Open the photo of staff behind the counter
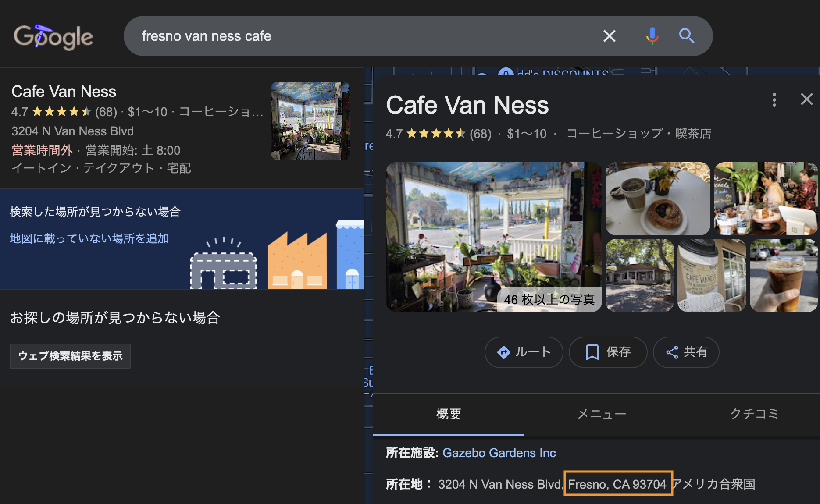This screenshot has height=504, width=820. pos(766,199)
